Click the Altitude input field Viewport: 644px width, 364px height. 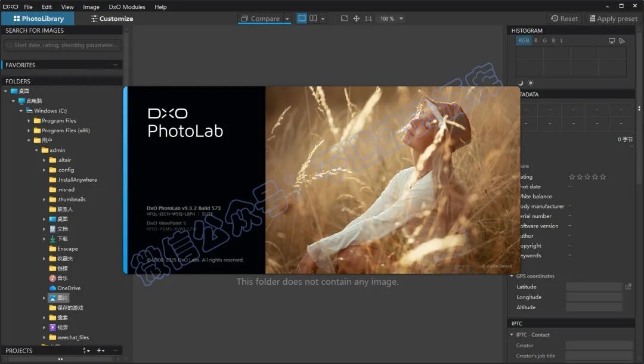[x=595, y=307]
